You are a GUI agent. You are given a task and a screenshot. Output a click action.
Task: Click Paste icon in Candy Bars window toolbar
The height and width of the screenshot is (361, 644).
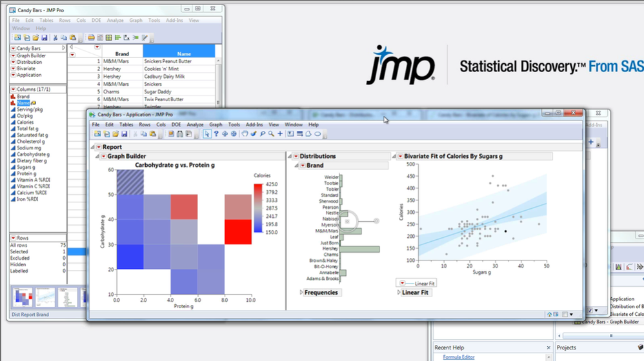tap(73, 38)
